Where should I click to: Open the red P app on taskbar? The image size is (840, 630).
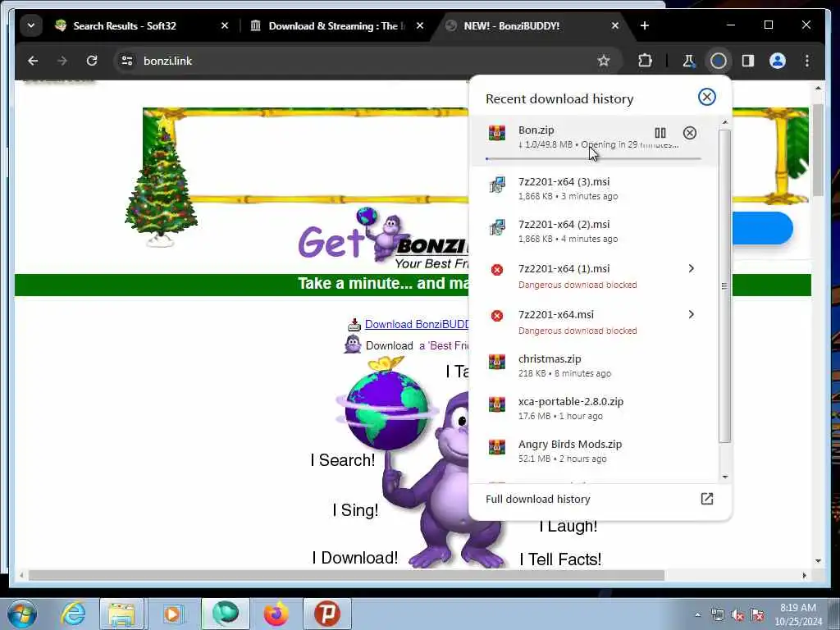[x=327, y=614]
